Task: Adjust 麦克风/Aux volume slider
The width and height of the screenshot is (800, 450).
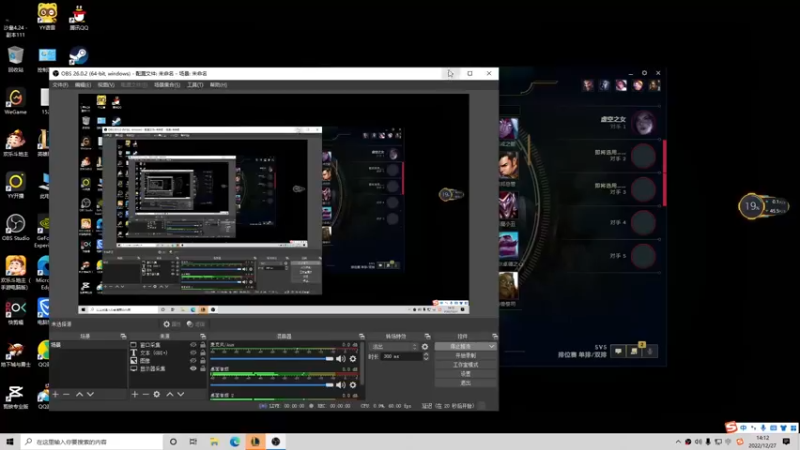Action: [271, 359]
